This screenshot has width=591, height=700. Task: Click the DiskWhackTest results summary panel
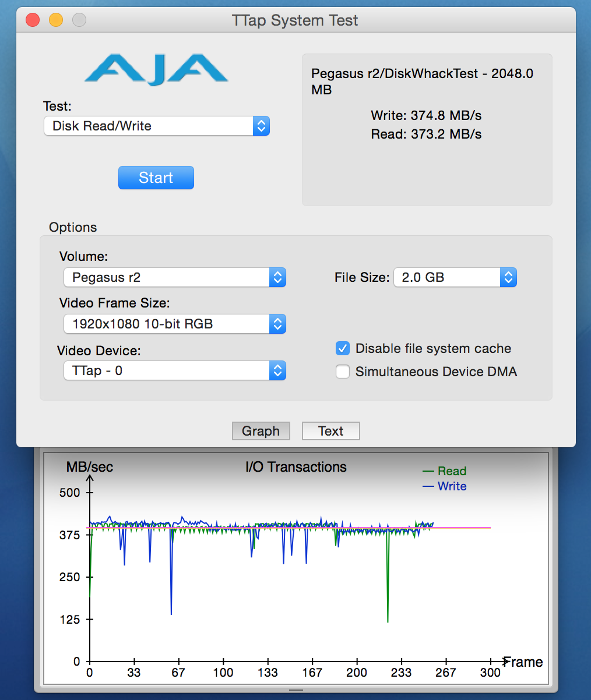pos(427,129)
